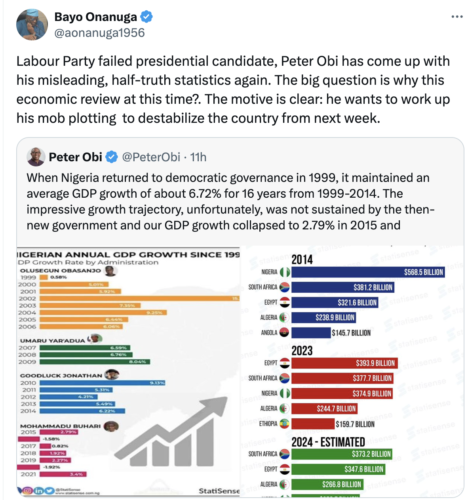Click the Bayo Onanuga display name
Screen dimensions: 468x500
(x=96, y=17)
